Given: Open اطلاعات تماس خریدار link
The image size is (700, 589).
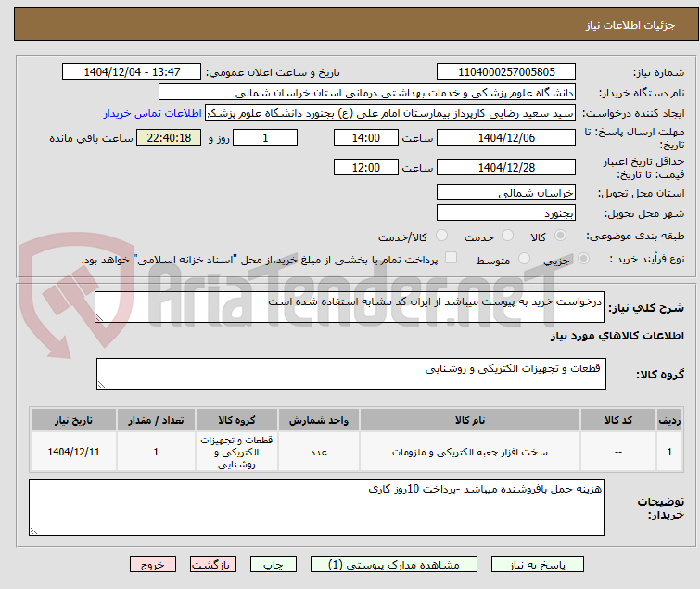Looking at the screenshot, I should pos(153,114).
